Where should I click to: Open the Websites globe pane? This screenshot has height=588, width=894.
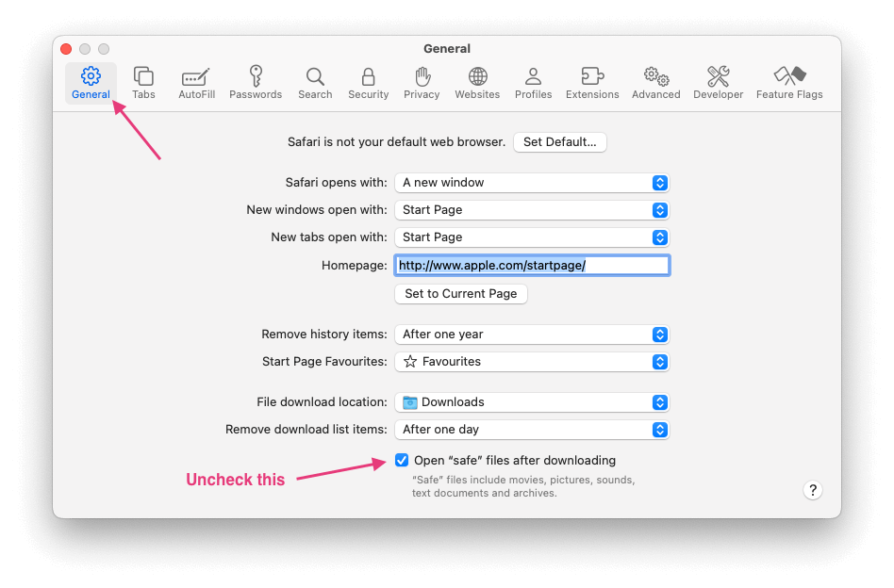pos(477,82)
